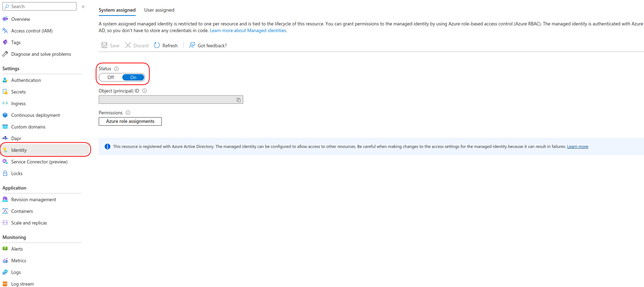Open the Service Connector (preview) icon
Viewport: 644px width, 287px height.
(x=5, y=162)
